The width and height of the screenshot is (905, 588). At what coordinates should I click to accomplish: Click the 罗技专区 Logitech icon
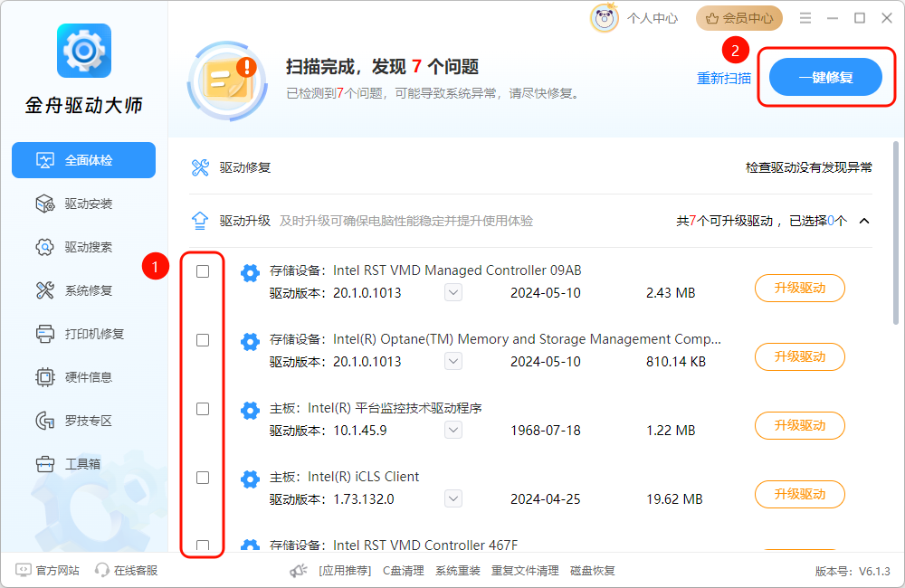click(x=45, y=421)
